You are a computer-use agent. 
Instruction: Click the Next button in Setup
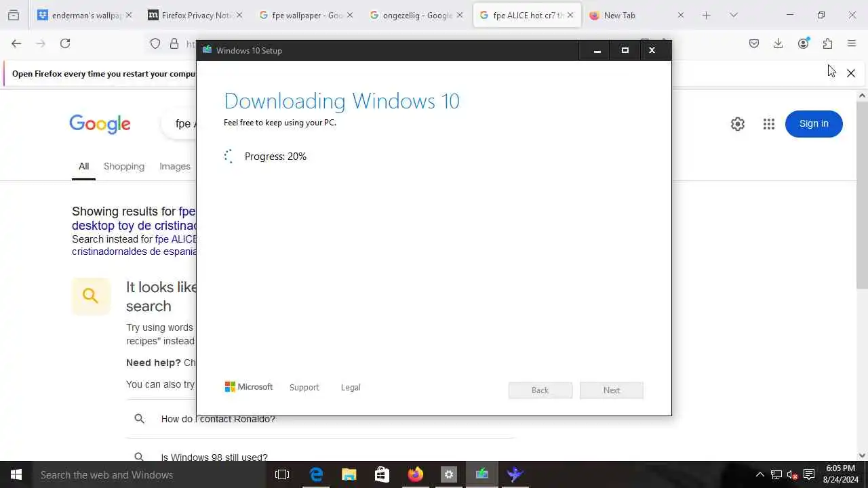612,390
